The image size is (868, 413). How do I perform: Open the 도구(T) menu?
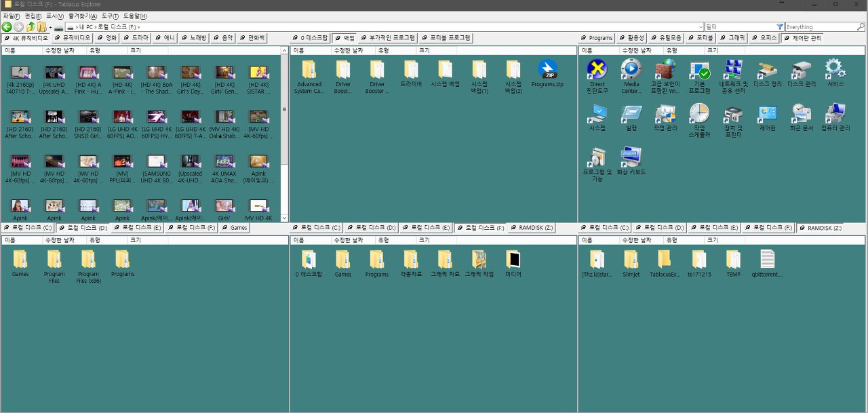(x=111, y=16)
